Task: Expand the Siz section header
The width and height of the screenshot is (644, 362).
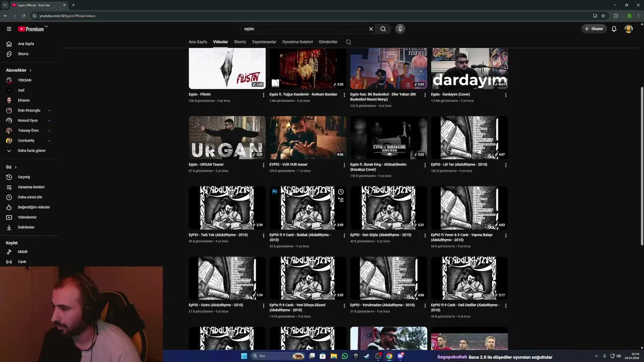Action: pyautogui.click(x=11, y=167)
